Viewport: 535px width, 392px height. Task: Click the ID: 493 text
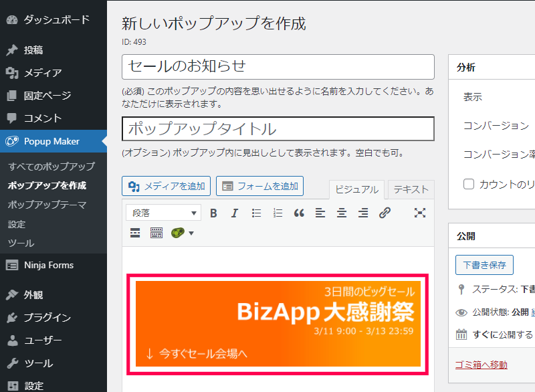pos(134,42)
